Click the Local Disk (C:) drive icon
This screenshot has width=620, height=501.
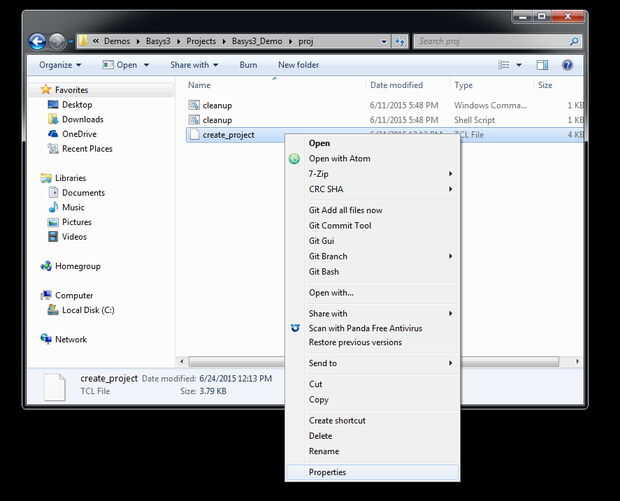coord(53,310)
